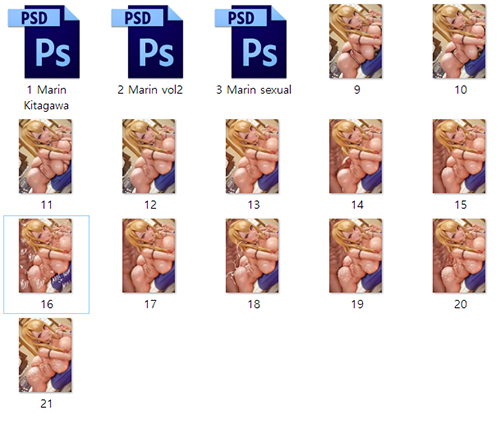Select the image file numbered 12
The image size is (500, 429).
tap(149, 156)
